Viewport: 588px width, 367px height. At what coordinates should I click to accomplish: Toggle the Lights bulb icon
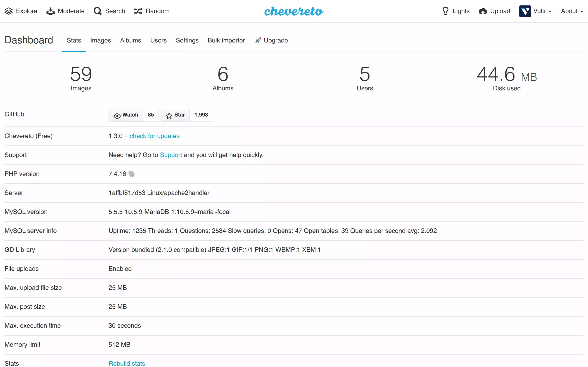(445, 11)
